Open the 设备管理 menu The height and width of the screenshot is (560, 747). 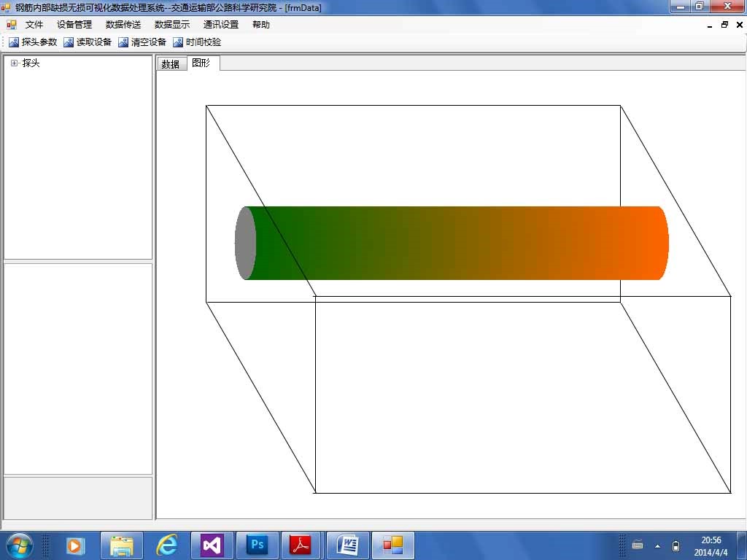point(74,25)
